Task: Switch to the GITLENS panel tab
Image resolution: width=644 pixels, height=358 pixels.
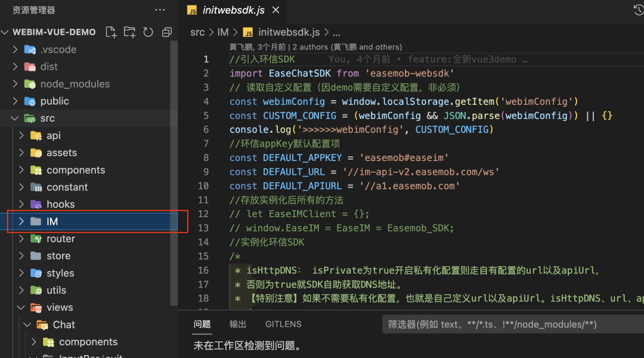Action: 283,325
